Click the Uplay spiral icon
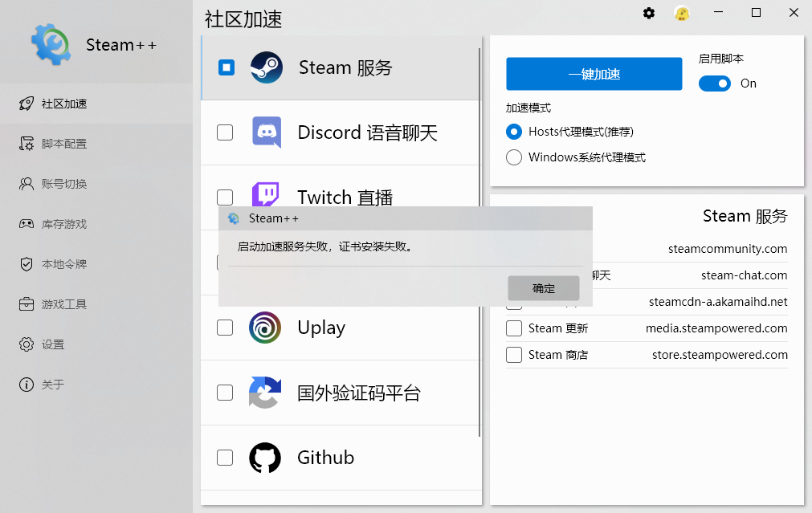Screen dimensions: 812x513 coord(266,328)
